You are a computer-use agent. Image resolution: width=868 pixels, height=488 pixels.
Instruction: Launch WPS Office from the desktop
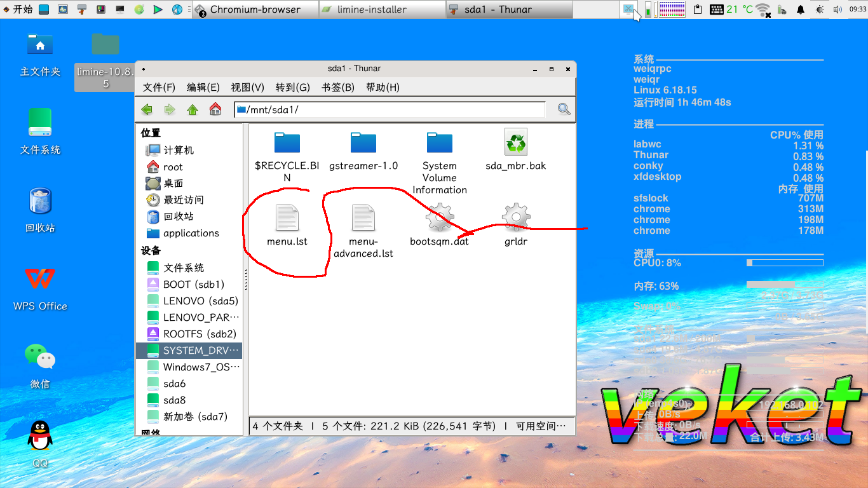pos(39,280)
